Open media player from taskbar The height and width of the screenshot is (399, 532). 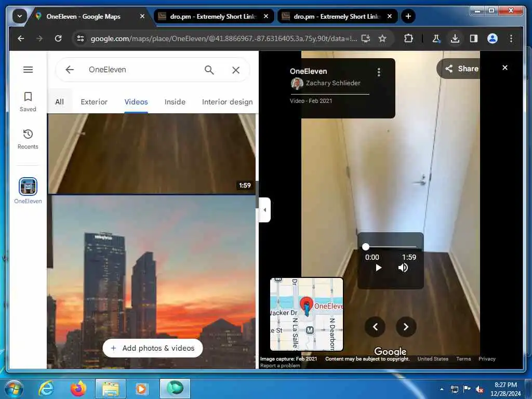pos(141,389)
